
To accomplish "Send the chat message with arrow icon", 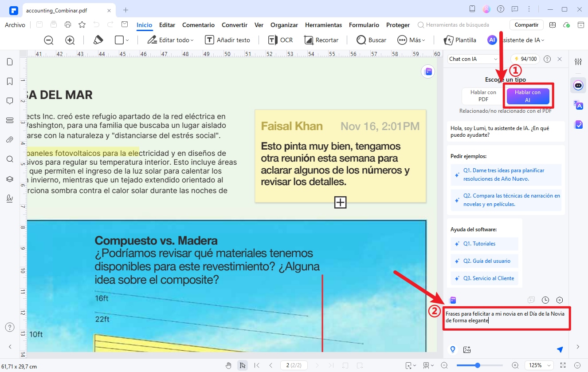I will point(560,349).
